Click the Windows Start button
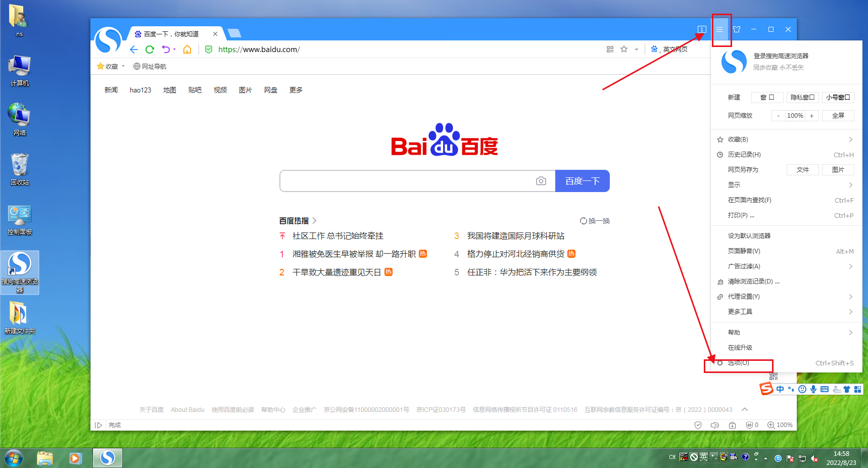This screenshot has width=868, height=468. 14,458
